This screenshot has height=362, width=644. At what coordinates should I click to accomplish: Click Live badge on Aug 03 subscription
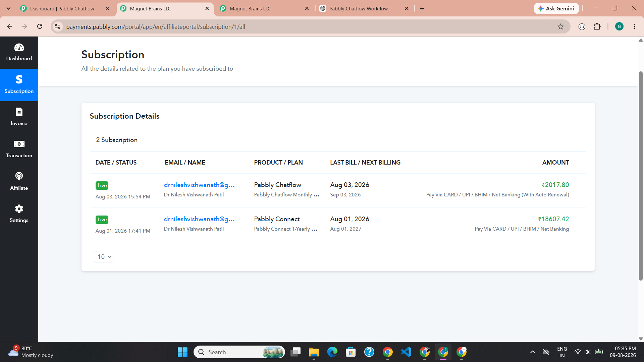point(102,185)
